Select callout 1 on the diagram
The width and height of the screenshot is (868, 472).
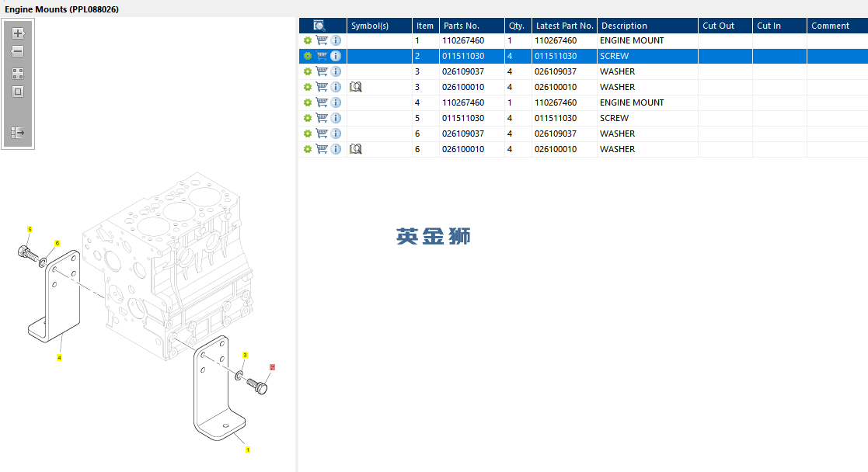(x=247, y=449)
